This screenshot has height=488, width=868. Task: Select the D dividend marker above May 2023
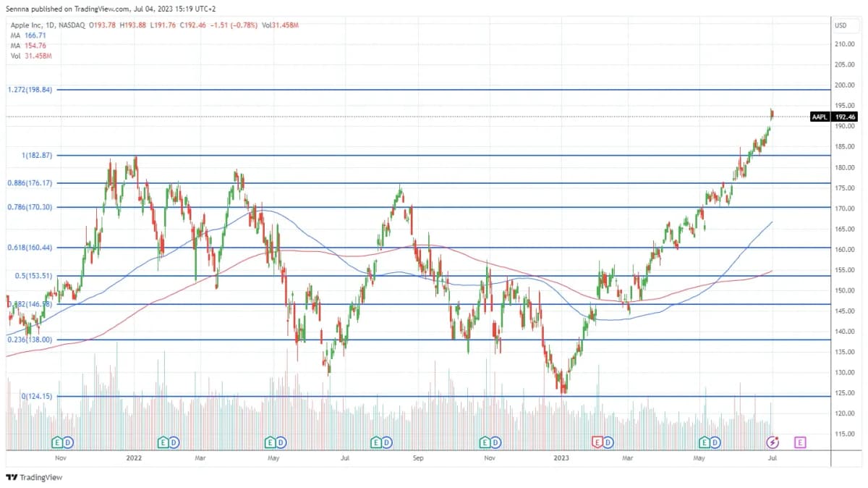[x=715, y=442]
